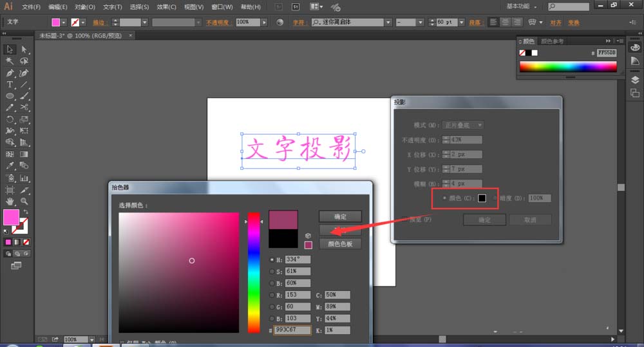Select the S saturation radio button
This screenshot has width=644, height=347.
272,272
